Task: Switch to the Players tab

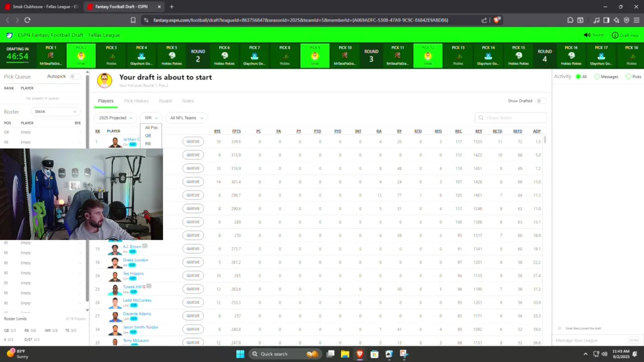Action: click(x=106, y=101)
